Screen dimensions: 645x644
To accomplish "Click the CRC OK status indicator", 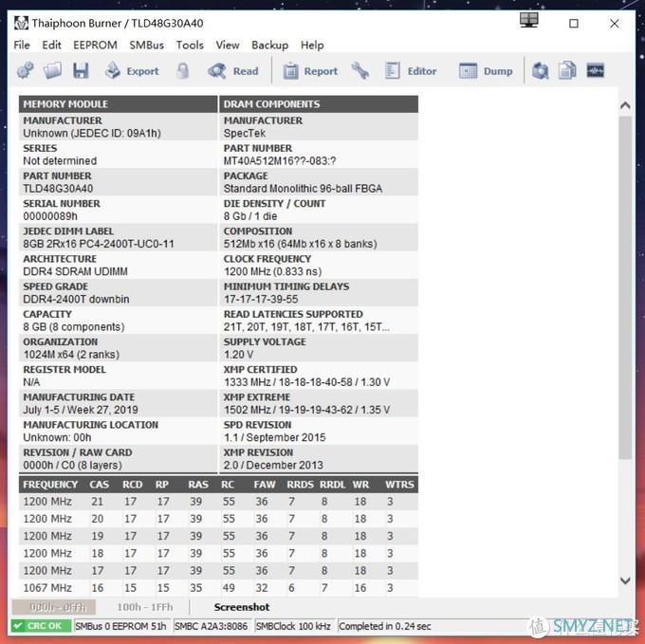I will pos(41,626).
